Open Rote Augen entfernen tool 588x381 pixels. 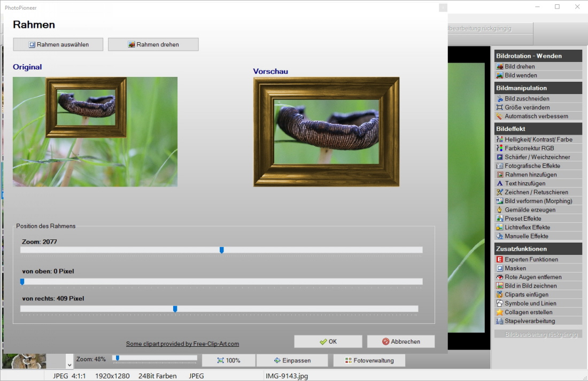click(x=532, y=277)
